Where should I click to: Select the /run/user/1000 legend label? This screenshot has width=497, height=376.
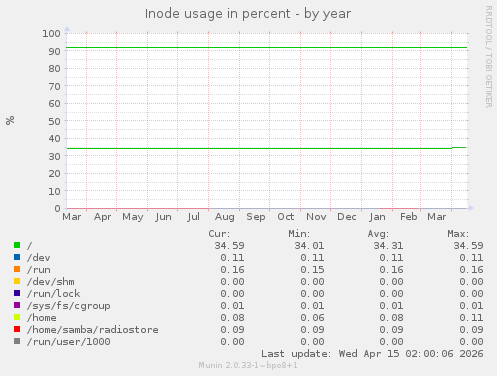click(69, 342)
